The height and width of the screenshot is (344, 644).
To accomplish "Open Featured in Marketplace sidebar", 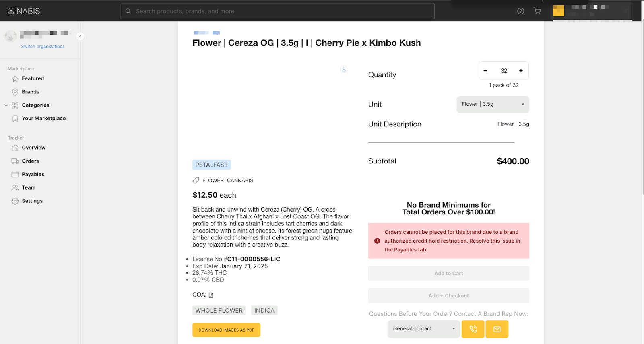I will tap(33, 79).
